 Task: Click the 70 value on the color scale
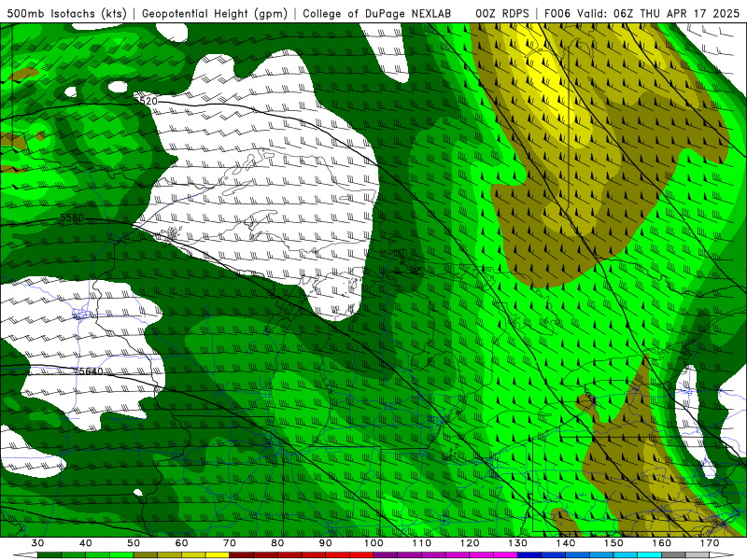(230, 543)
